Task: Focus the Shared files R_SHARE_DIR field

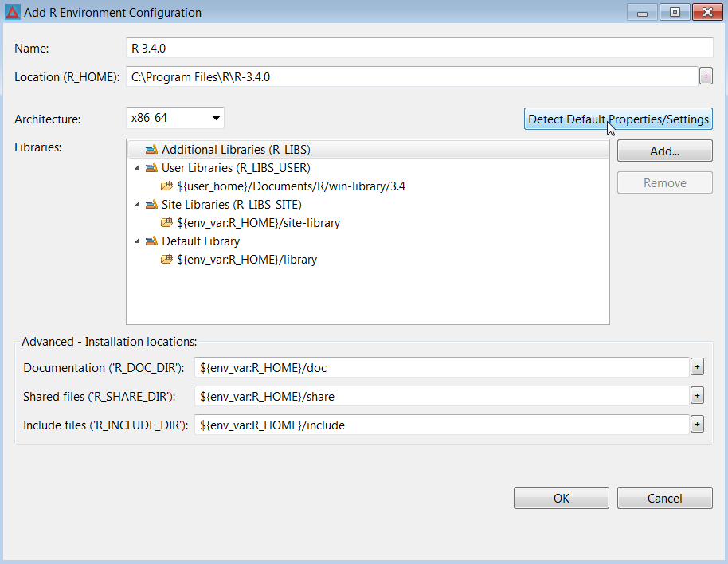Action: [x=441, y=397]
